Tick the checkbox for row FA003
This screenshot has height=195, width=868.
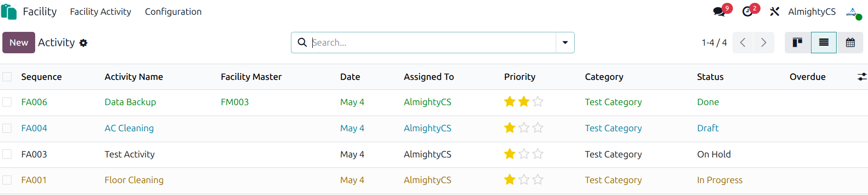(7, 154)
